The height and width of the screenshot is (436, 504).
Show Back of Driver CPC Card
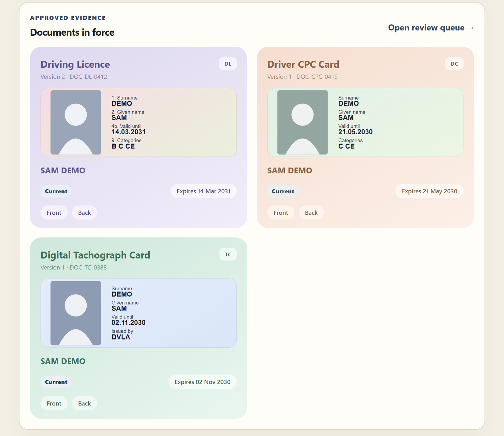click(311, 213)
